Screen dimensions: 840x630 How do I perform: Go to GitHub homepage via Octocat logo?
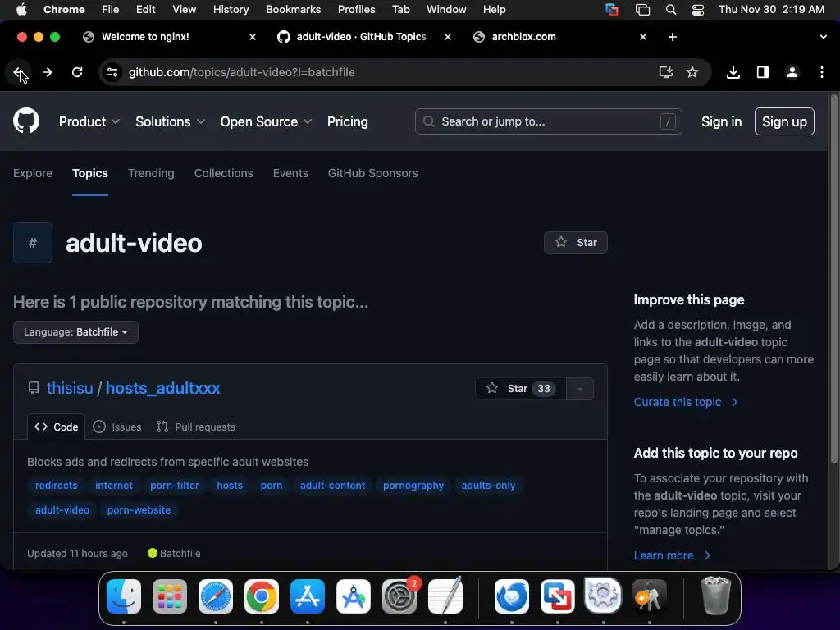point(26,121)
